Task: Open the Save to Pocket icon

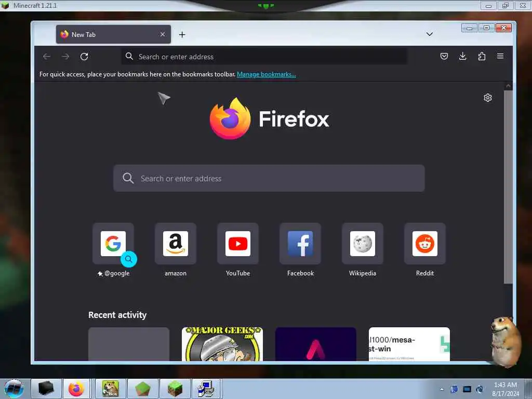Action: click(444, 56)
